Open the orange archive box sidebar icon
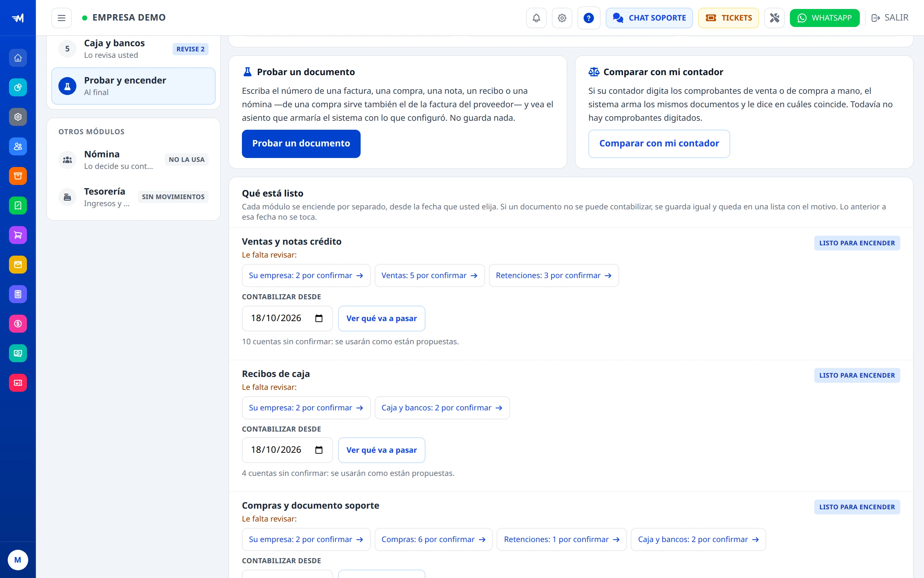Screen dimensions: 924x578 click(18, 176)
